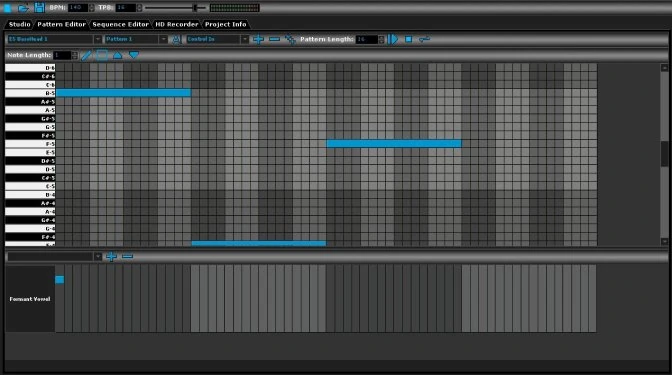Open the Project Info tab
The image size is (672, 375).
[x=225, y=24]
